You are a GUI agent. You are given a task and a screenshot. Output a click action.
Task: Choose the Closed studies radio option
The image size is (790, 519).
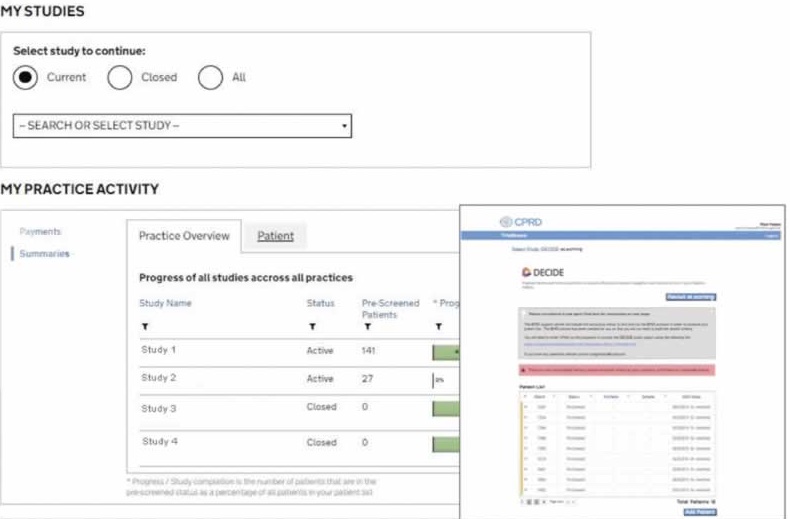(120, 77)
